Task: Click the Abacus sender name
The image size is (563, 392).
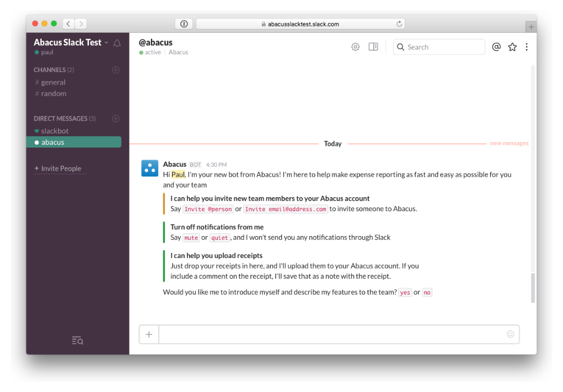Action: 175,164
